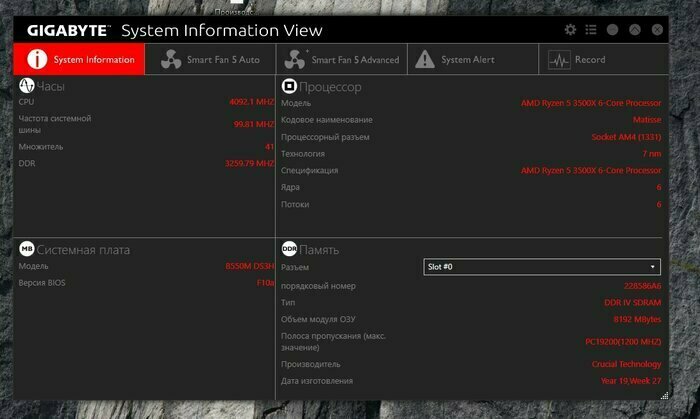Click Socket AM4 (1331) value
The image size is (700, 419).
click(x=626, y=137)
